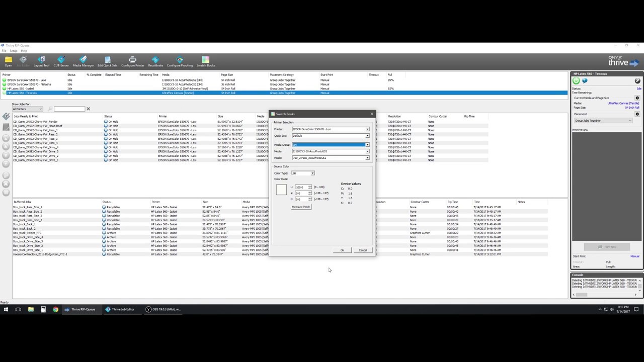
Task: Open Configure Printer
Action: (x=133, y=61)
